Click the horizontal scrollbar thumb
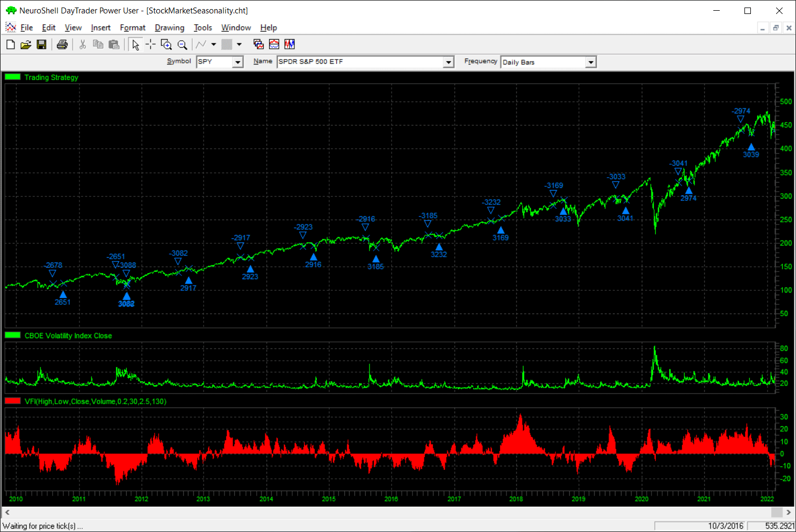 (x=777, y=512)
